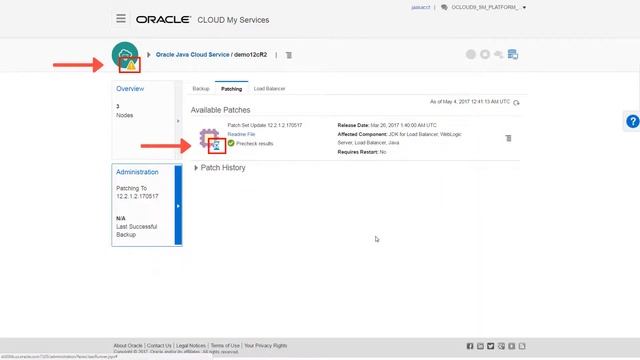
Task: Refresh the patch list timestamp
Action: pyautogui.click(x=516, y=102)
